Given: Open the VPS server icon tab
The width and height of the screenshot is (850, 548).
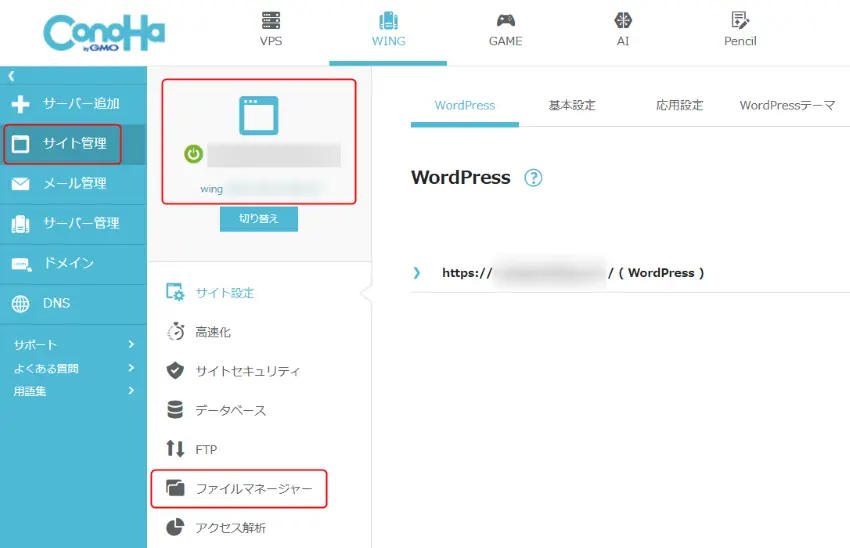Looking at the screenshot, I should tap(271, 21).
